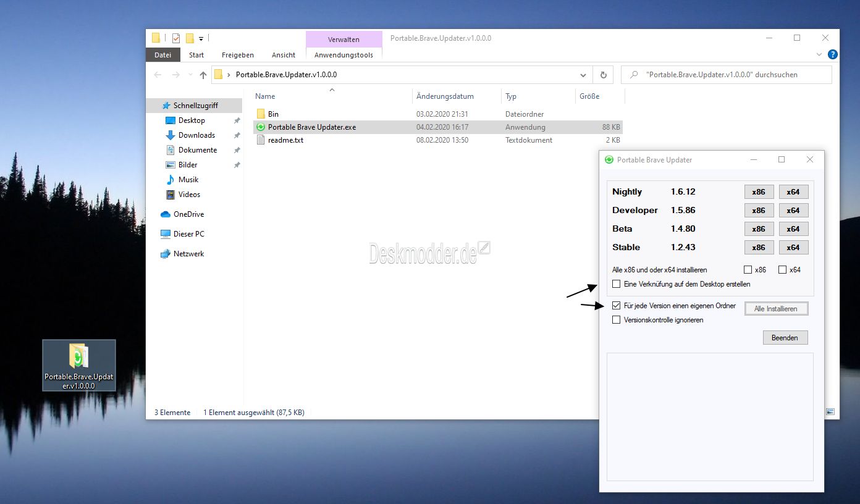This screenshot has height=504, width=860.
Task: Open Desktop in the navigation pane
Action: pos(192,120)
